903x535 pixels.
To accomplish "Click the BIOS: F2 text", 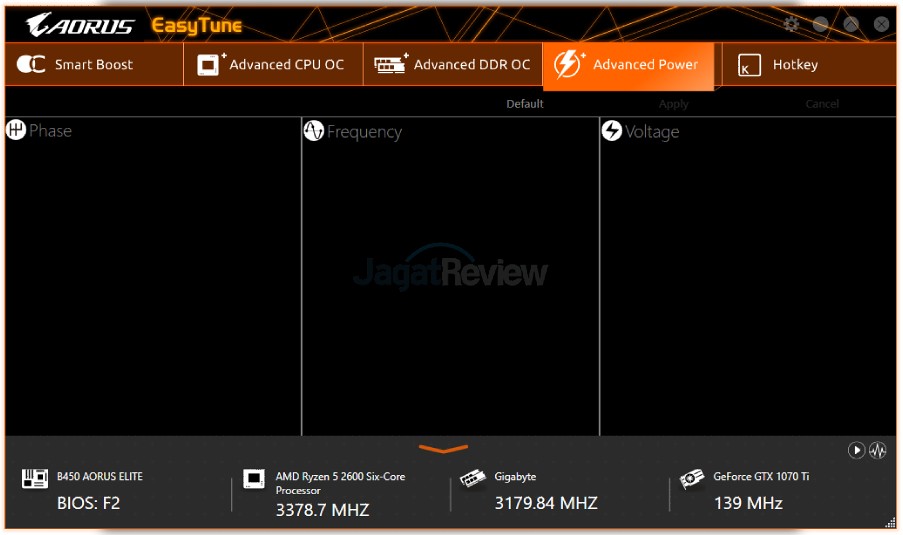I will click(x=88, y=503).
